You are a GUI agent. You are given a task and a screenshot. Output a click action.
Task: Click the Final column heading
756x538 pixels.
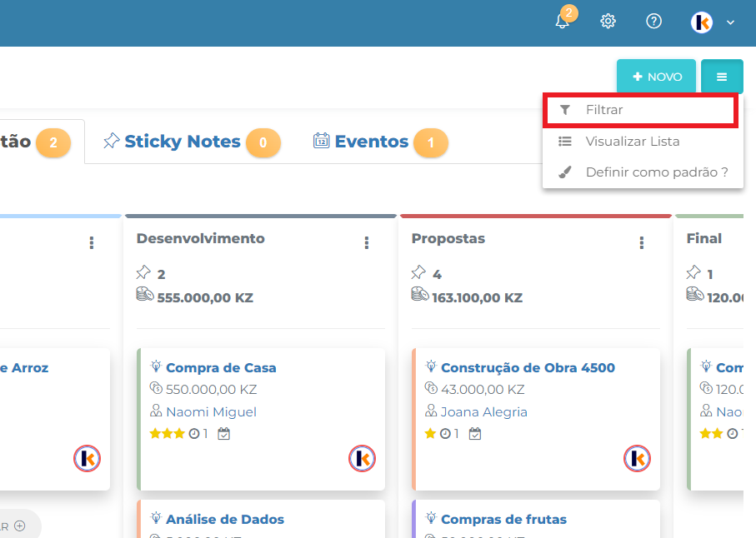click(704, 238)
